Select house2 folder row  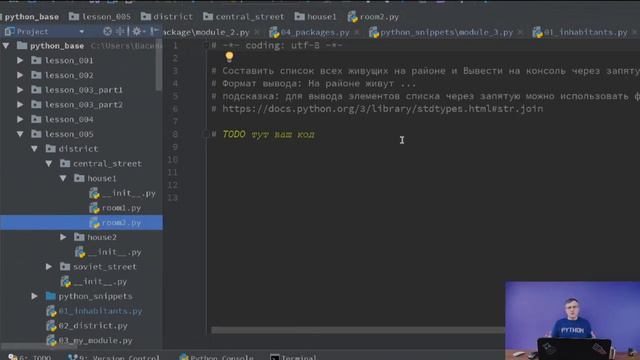pyautogui.click(x=81, y=237)
